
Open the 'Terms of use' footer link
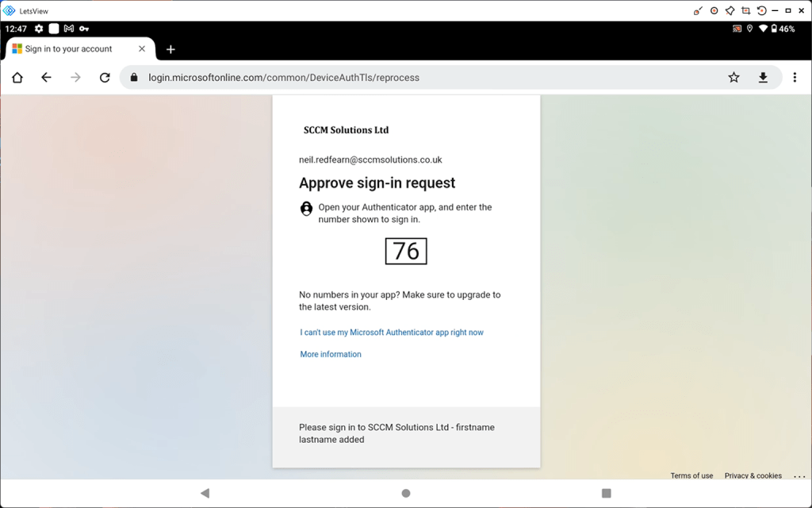click(x=691, y=475)
